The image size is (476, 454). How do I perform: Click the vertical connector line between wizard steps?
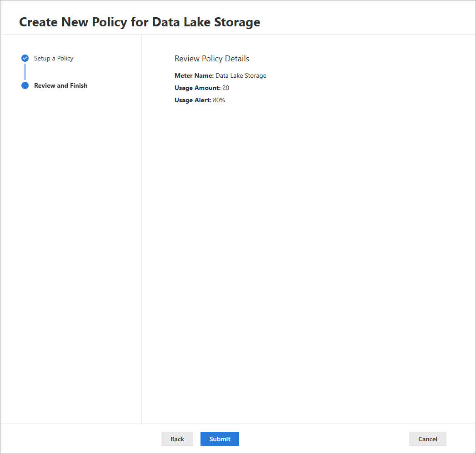[x=25, y=72]
